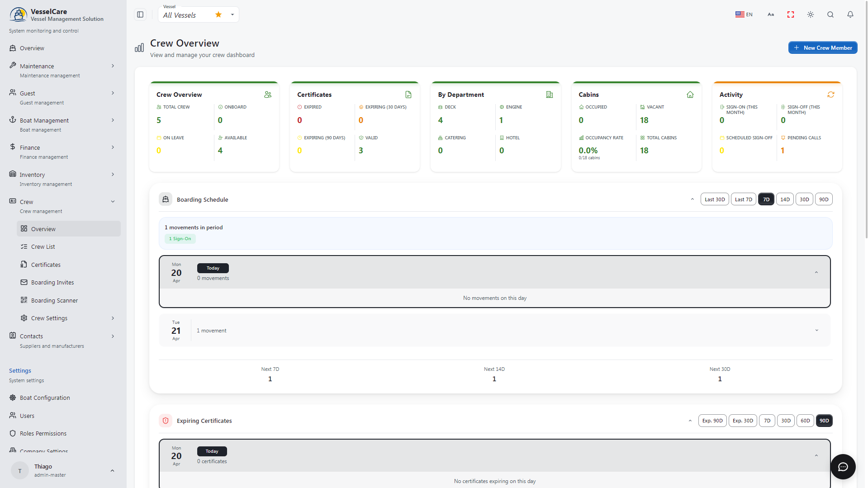Expand the Boat Management menu

click(x=63, y=124)
